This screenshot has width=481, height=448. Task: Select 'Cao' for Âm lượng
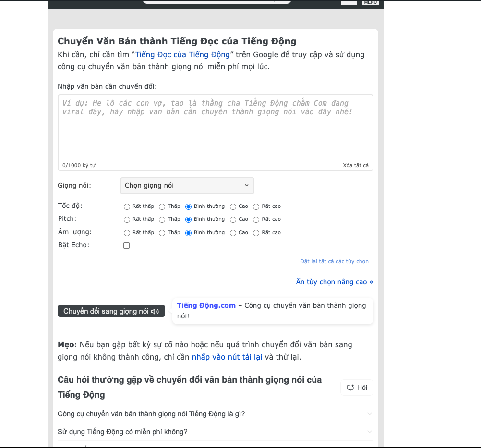(233, 233)
